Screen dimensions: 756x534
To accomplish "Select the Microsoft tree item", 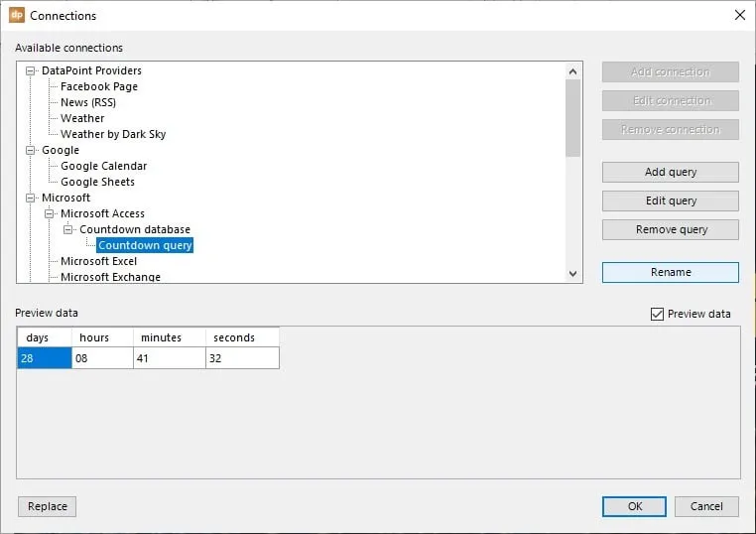I will (x=66, y=198).
